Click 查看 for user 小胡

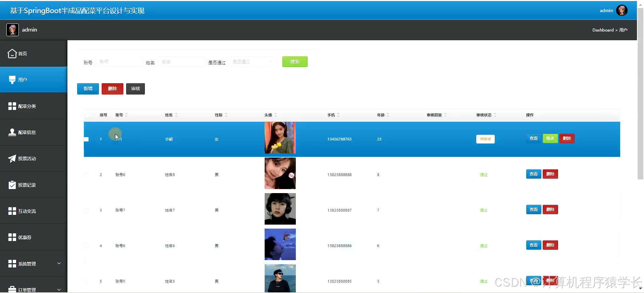(534, 138)
